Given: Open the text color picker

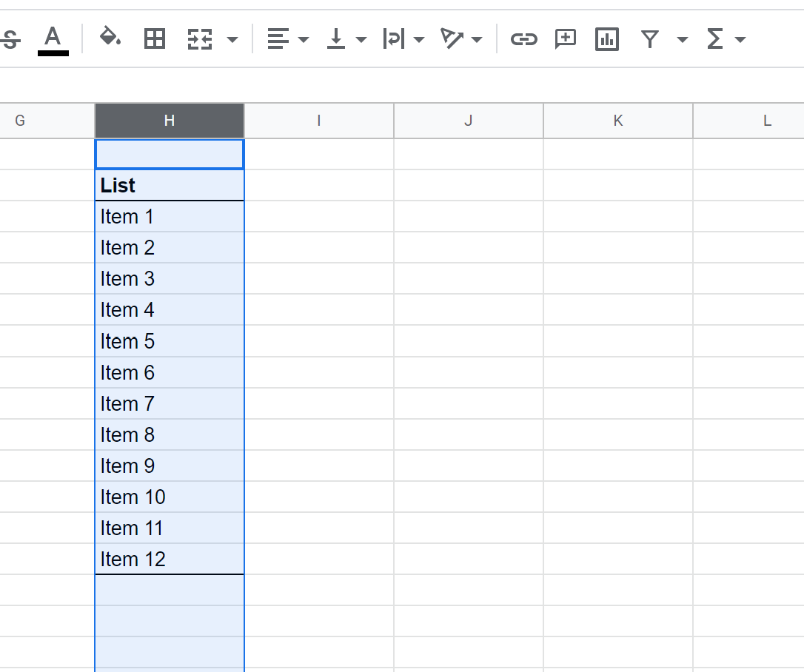Looking at the screenshot, I should click(53, 38).
